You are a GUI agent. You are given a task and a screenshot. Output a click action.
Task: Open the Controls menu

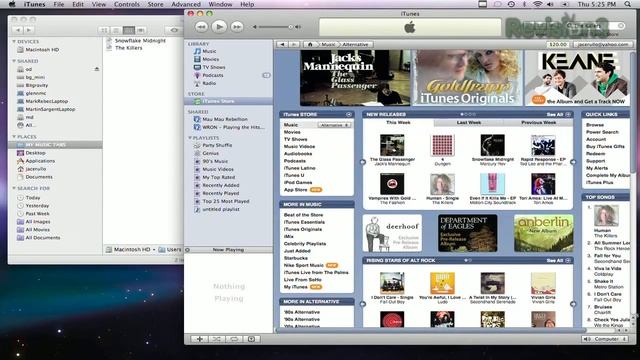[127, 4]
